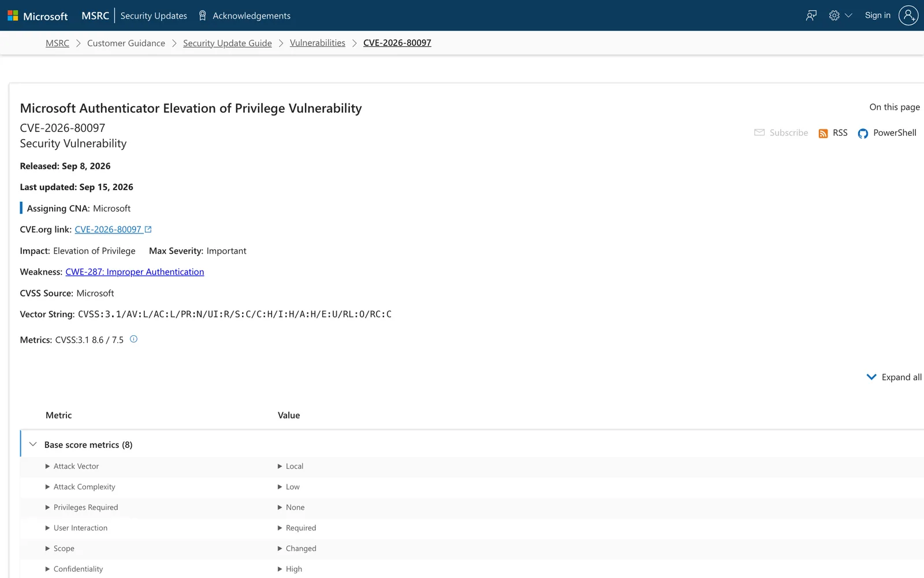Open Vulnerabilities breadcrumb link
The image size is (924, 578).
[318, 43]
